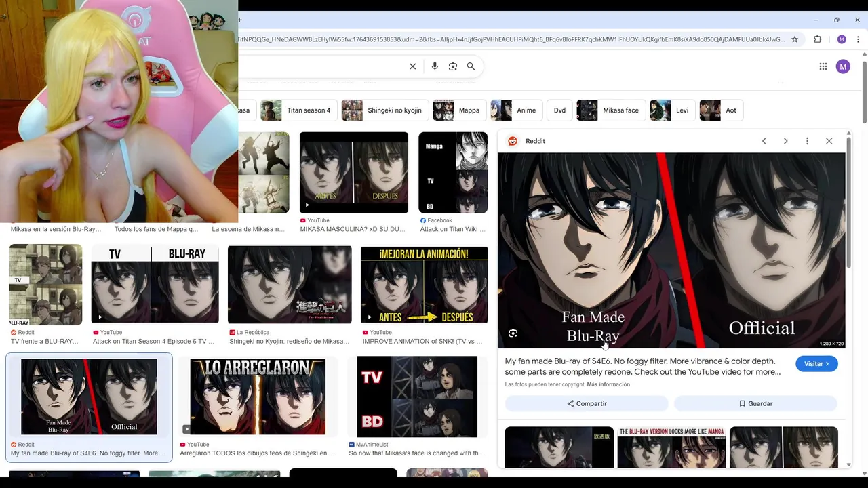Click the page vertical scrollbar
Viewport: 868px width, 488px height.
865,93
